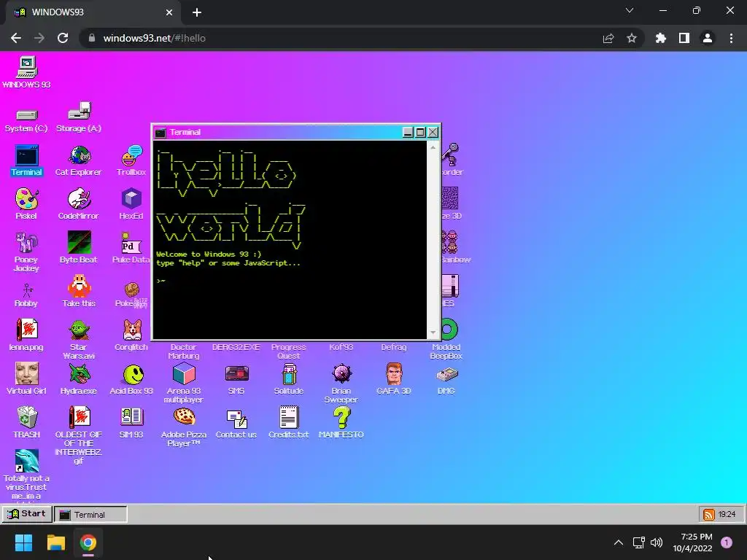Launch the GAFA 3D icon

[394, 374]
